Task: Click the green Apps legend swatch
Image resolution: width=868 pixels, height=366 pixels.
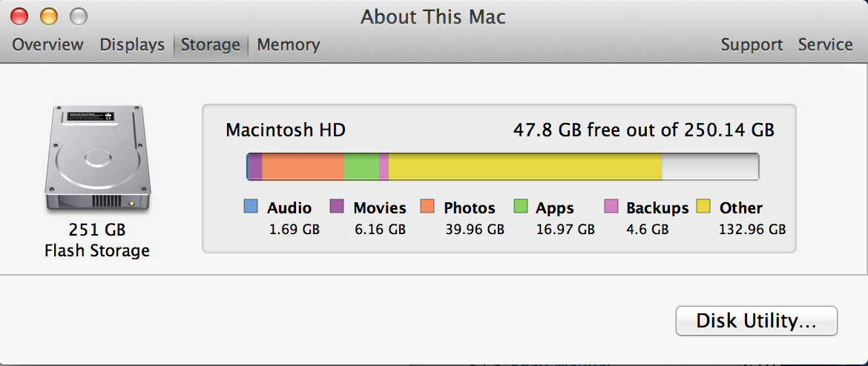Action: pyautogui.click(x=520, y=207)
